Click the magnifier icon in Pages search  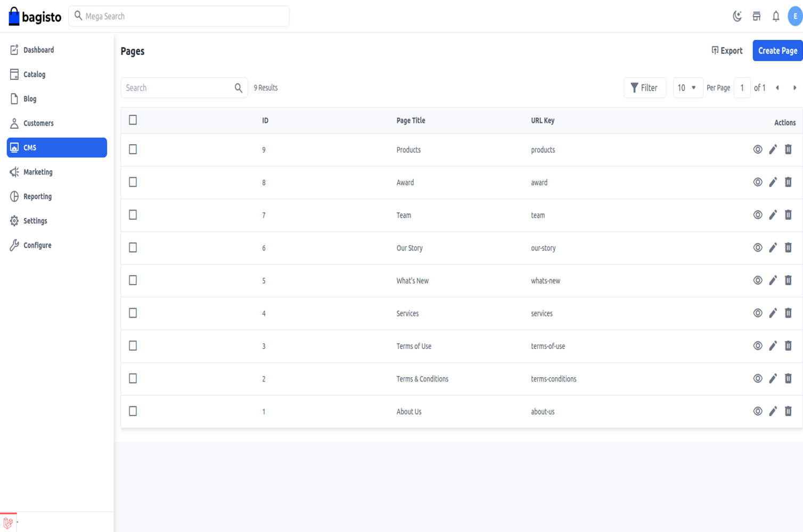tap(239, 88)
